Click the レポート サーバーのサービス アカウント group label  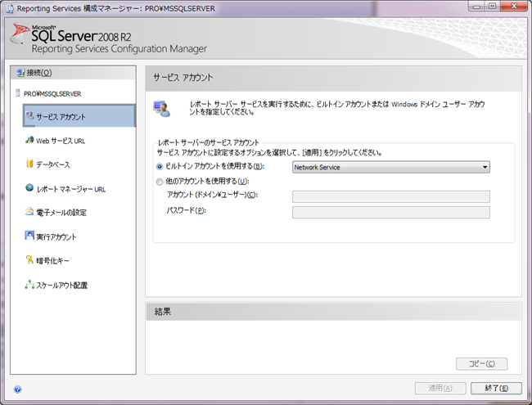click(x=209, y=142)
